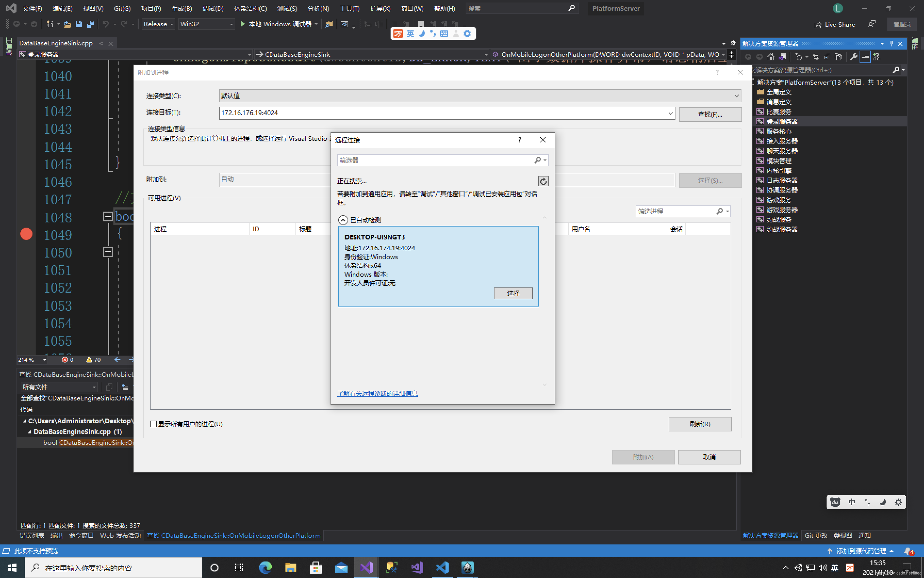Switch to the 输出 tab

coord(56,536)
